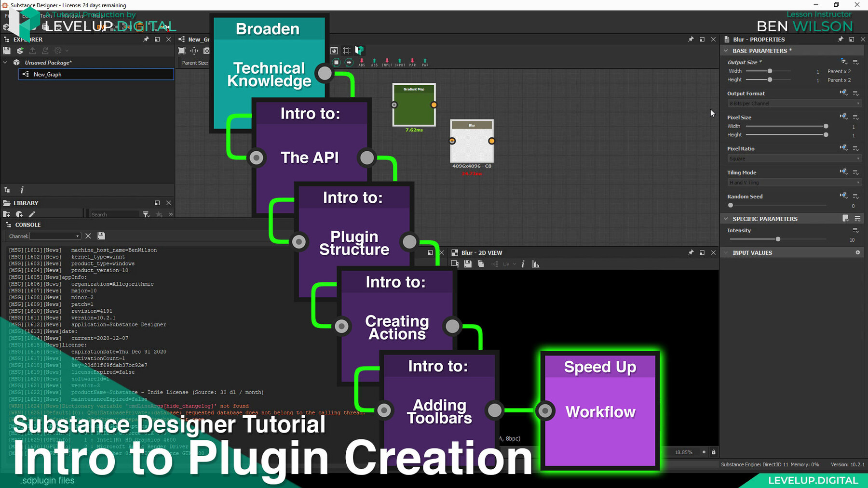Click the save icon in the Console toolbar
The width and height of the screenshot is (868, 488).
pos(101,236)
